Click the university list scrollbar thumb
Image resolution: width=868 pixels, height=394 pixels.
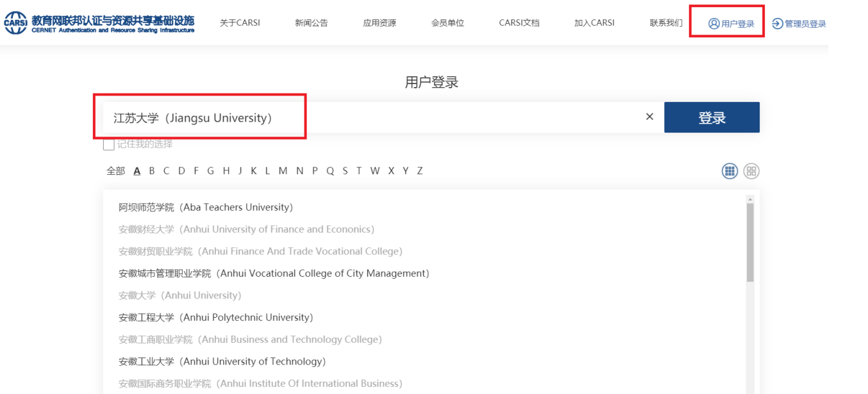tap(751, 243)
